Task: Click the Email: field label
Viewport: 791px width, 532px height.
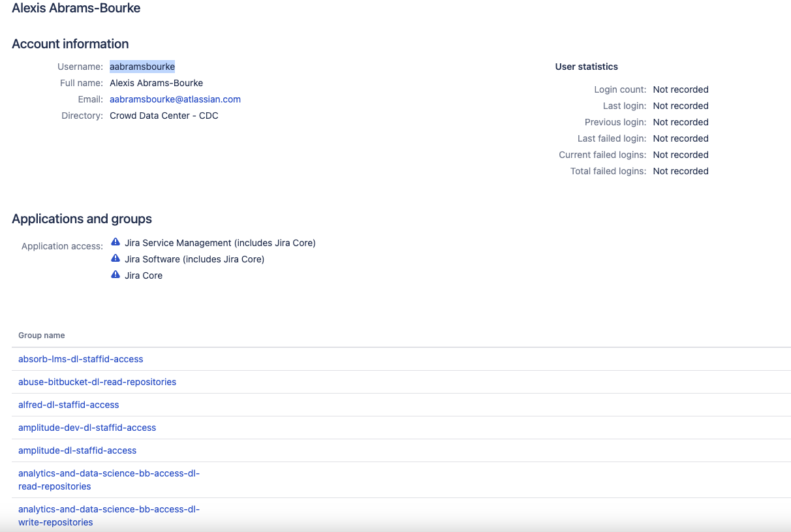Action: (90, 99)
